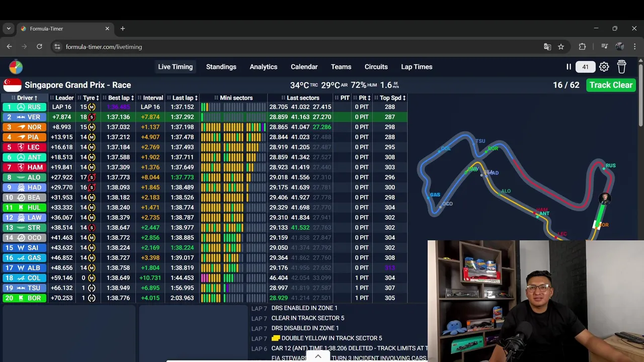Open the Chrome extensions puzzle icon
Viewport: 644px width, 362px height.
coord(582,47)
